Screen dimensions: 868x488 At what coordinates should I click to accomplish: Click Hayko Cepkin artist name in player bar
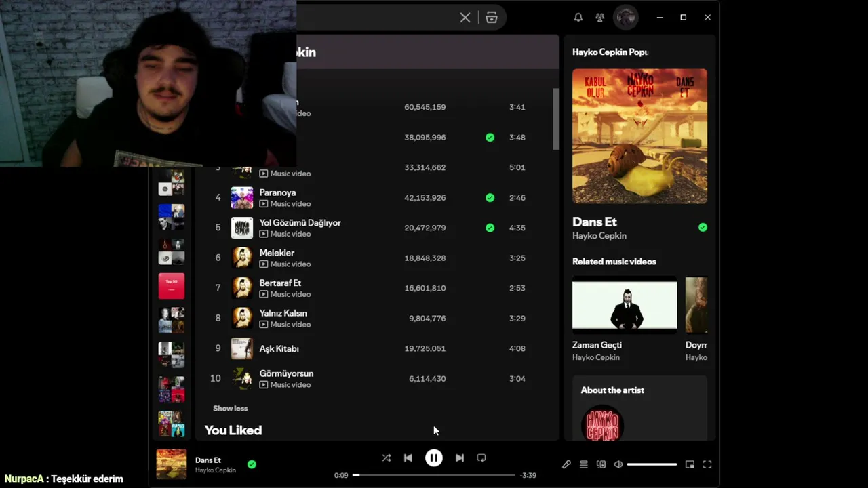pos(216,470)
